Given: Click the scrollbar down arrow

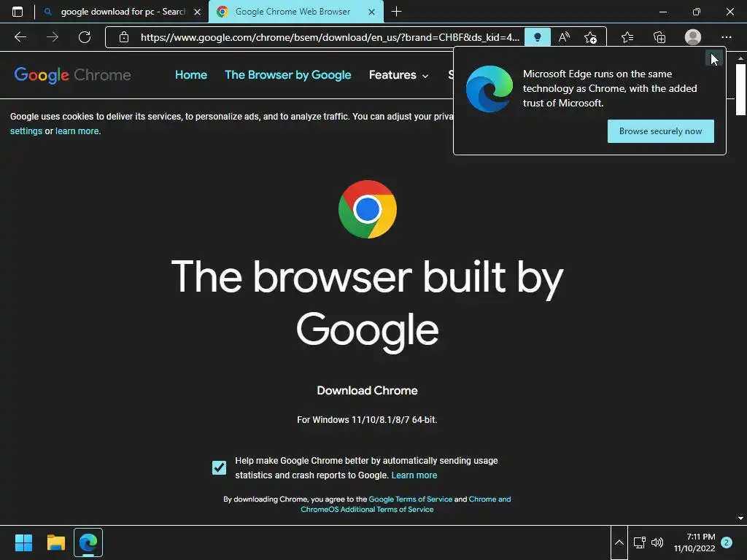Looking at the screenshot, I should 740,518.
